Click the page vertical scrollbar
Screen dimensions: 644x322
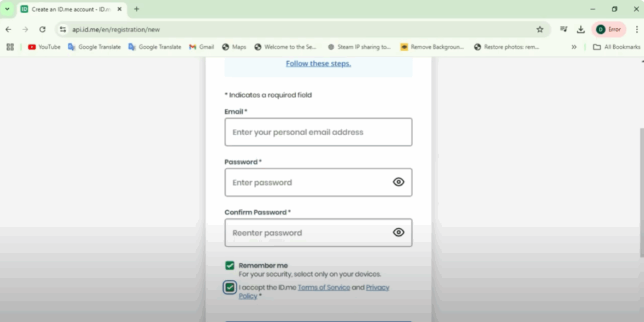coord(641,192)
